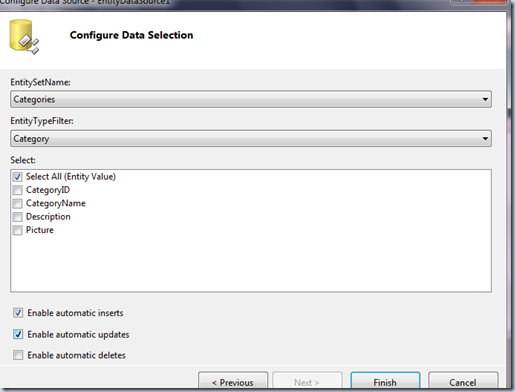Open the EntityTypeFilter dropdown showing Category

coord(251,138)
